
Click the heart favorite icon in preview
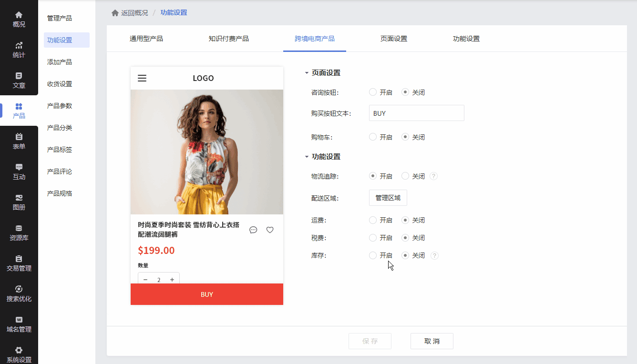coord(270,230)
